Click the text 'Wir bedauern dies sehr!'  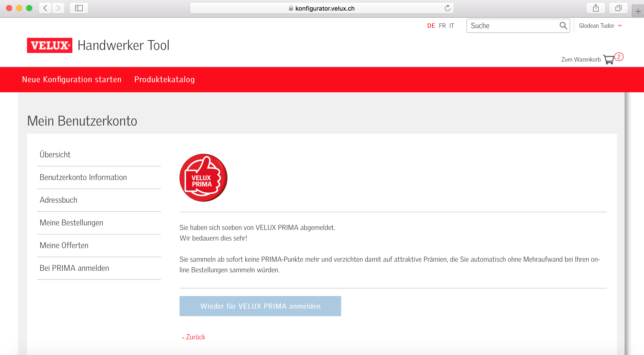[213, 238]
